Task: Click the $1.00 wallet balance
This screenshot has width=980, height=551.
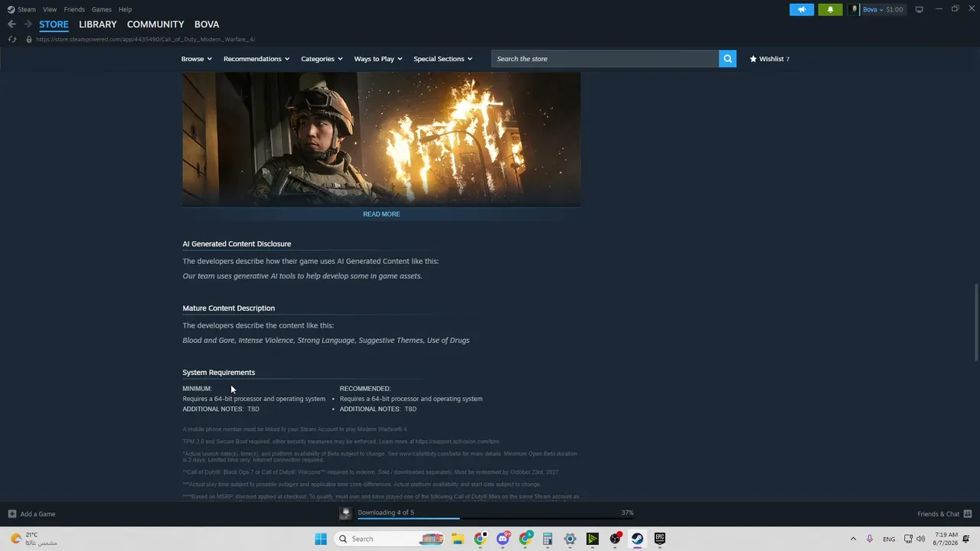Action: click(894, 9)
